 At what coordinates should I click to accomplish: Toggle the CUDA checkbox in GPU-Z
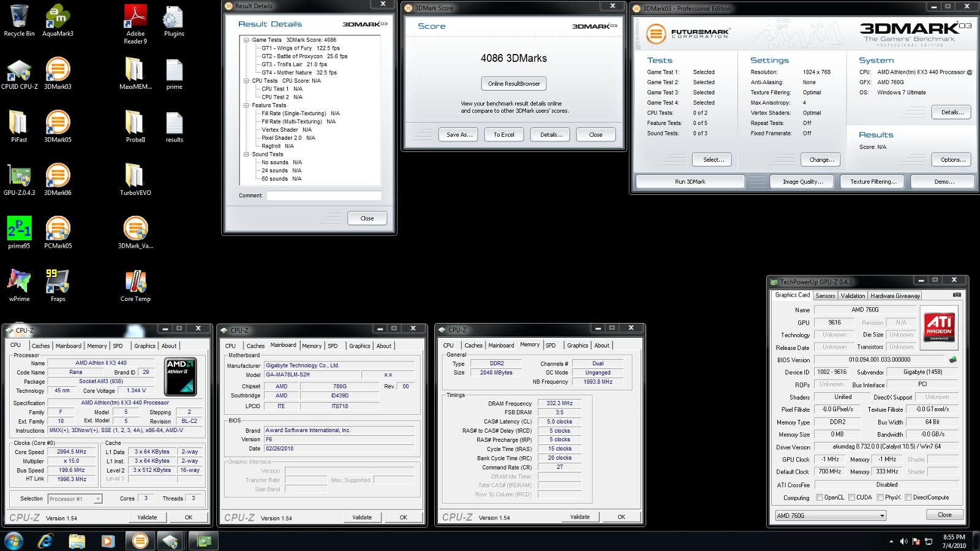[x=851, y=498]
